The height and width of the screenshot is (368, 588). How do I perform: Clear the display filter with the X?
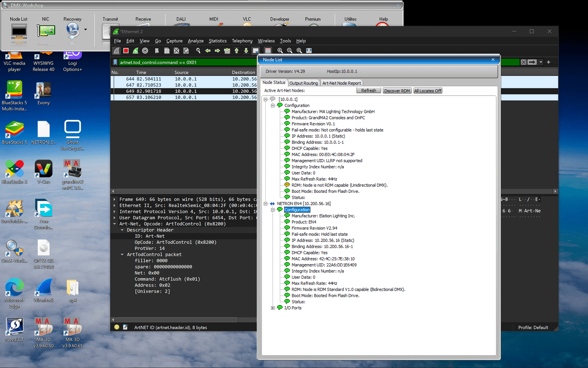click(x=523, y=62)
